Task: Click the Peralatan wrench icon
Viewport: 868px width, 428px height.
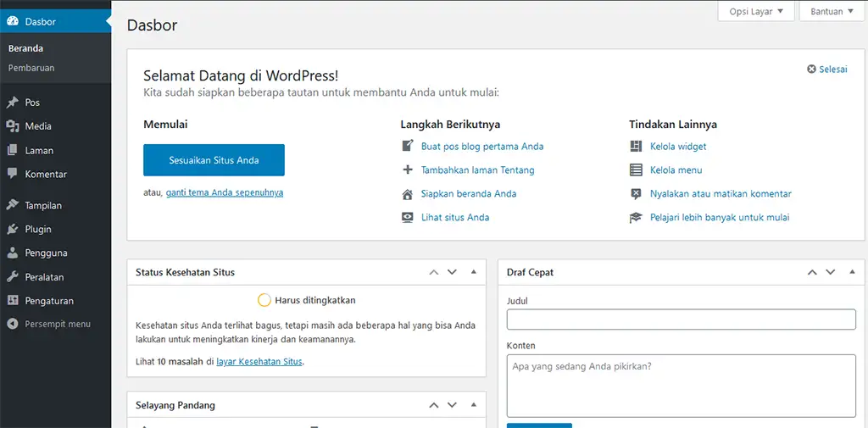Action: coord(13,277)
